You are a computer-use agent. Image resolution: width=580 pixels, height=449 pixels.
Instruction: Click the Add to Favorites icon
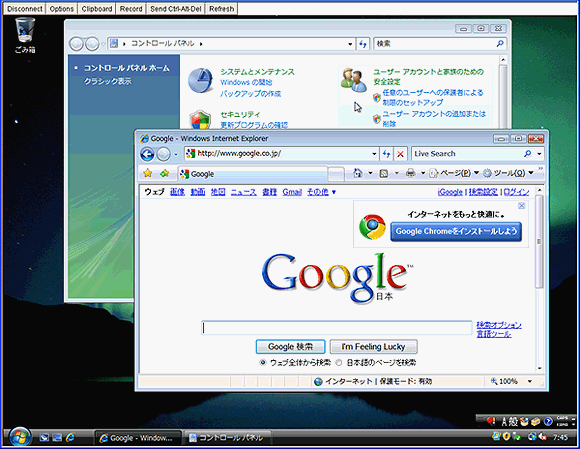click(164, 173)
